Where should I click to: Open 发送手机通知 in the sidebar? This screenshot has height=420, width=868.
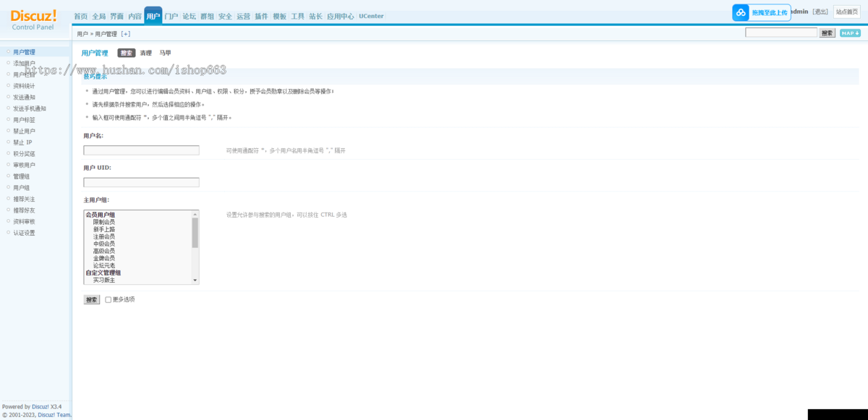tap(29, 108)
